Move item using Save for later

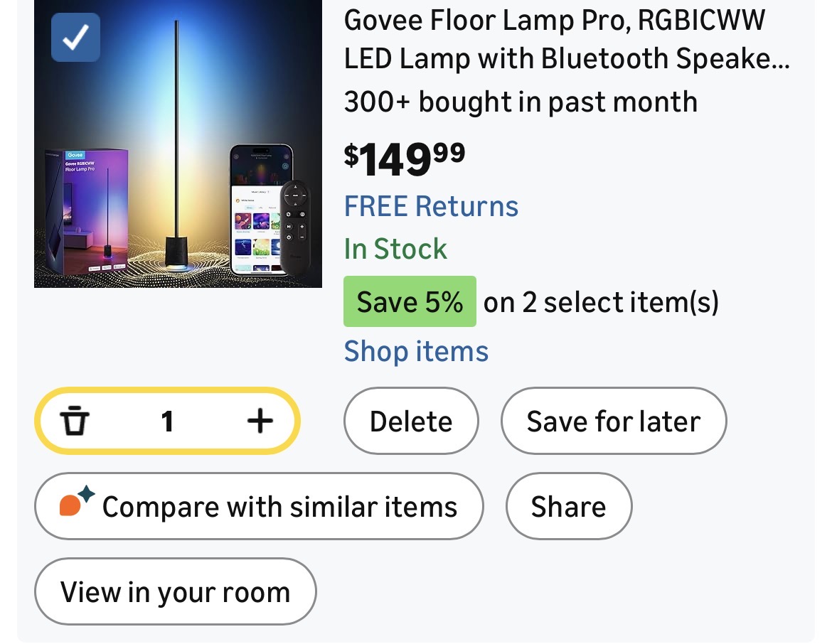click(x=613, y=422)
